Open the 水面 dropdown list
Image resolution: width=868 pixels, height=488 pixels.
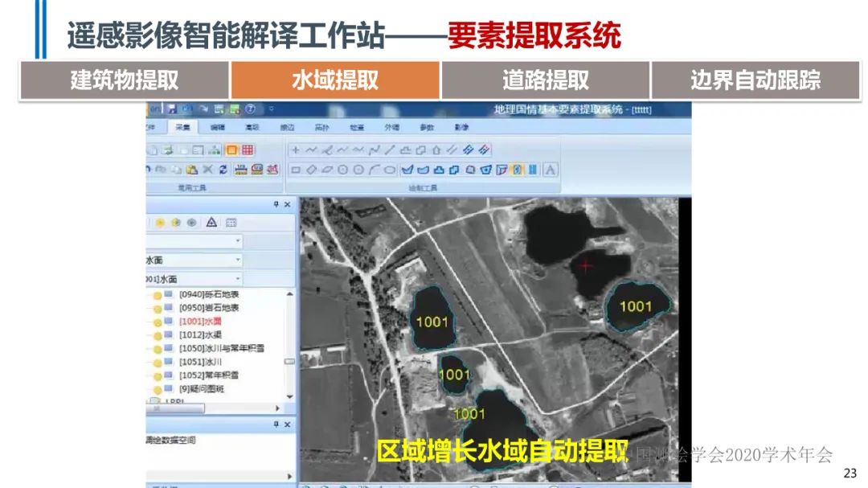(238, 260)
